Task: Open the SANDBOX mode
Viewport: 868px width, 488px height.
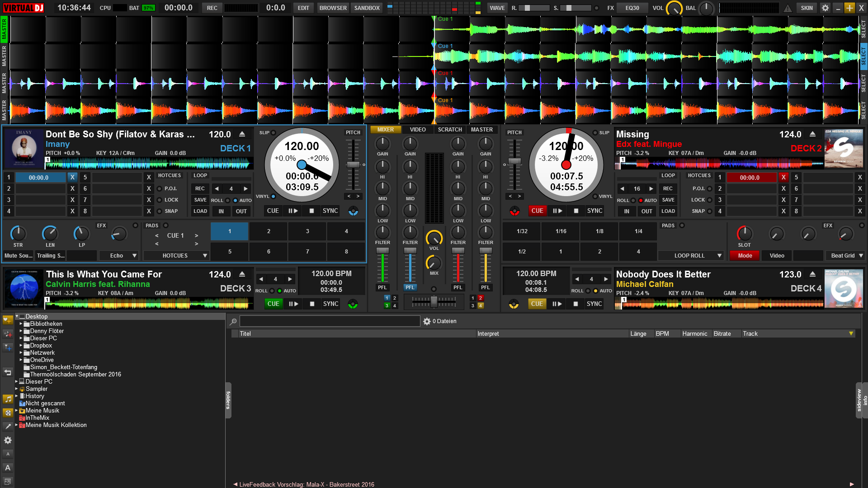Action: [x=367, y=8]
